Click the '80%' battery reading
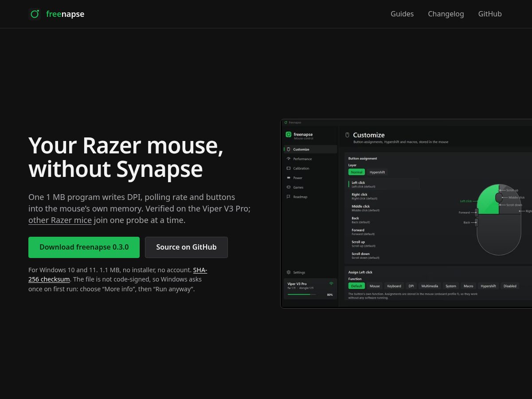 330,295
